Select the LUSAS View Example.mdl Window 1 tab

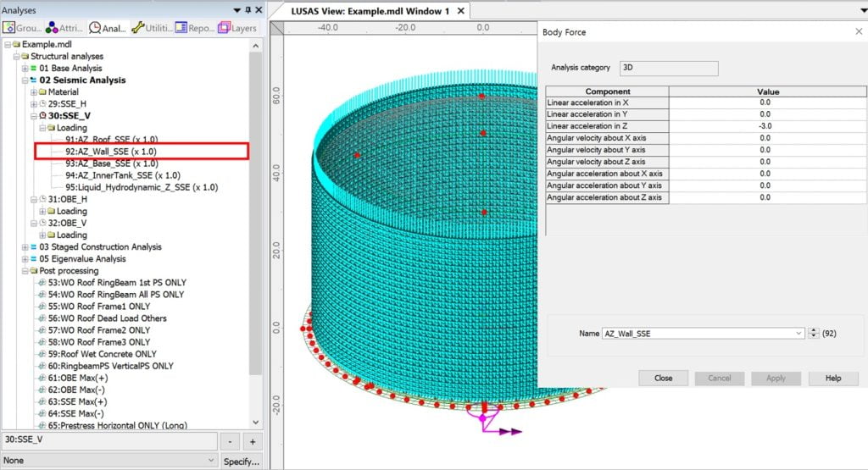[370, 11]
